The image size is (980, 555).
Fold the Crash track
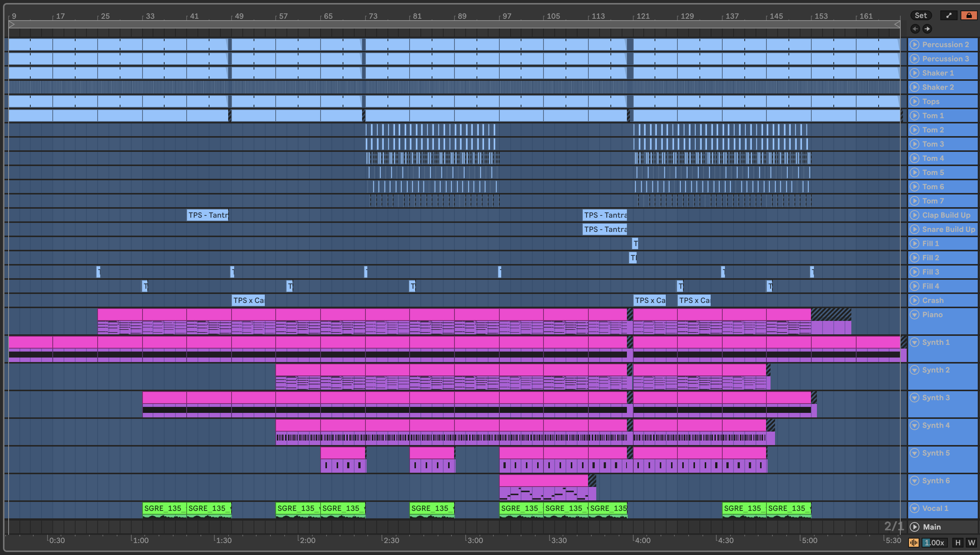pyautogui.click(x=915, y=300)
